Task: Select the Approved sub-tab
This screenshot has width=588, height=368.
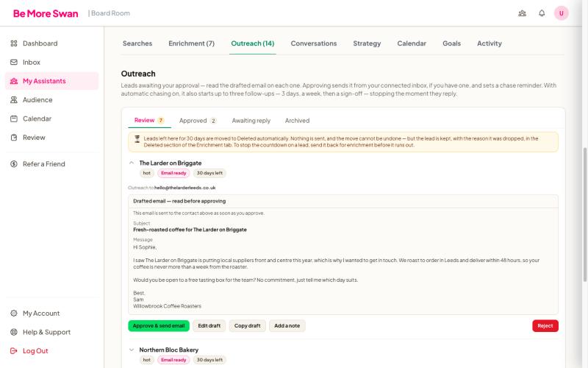Action: click(x=198, y=121)
